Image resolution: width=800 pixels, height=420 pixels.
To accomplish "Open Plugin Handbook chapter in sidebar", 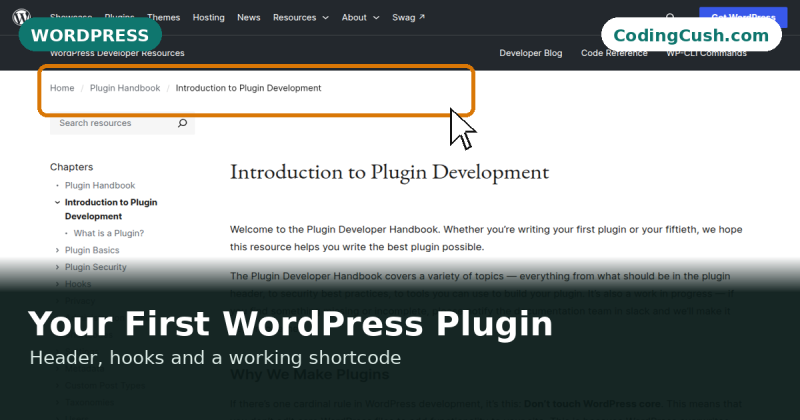I will pos(99,185).
